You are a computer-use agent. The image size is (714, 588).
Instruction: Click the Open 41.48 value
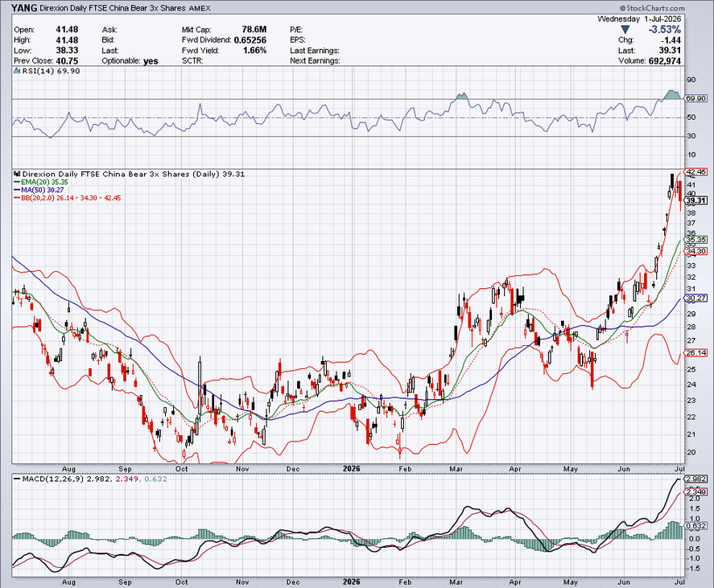(67, 30)
